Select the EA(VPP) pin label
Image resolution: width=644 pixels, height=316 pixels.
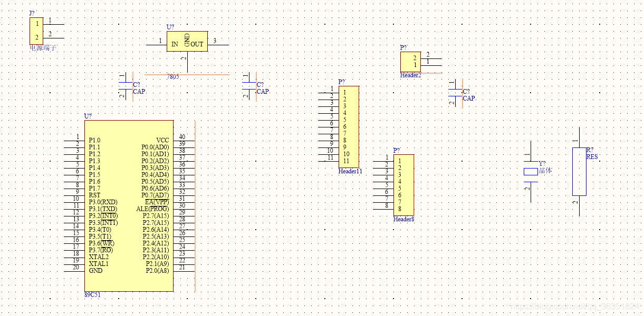pyautogui.click(x=157, y=202)
